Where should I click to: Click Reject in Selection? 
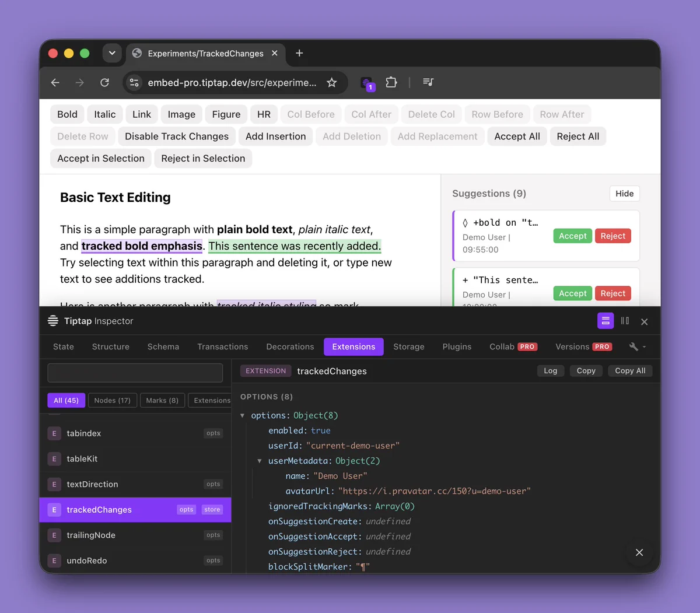[x=203, y=159]
